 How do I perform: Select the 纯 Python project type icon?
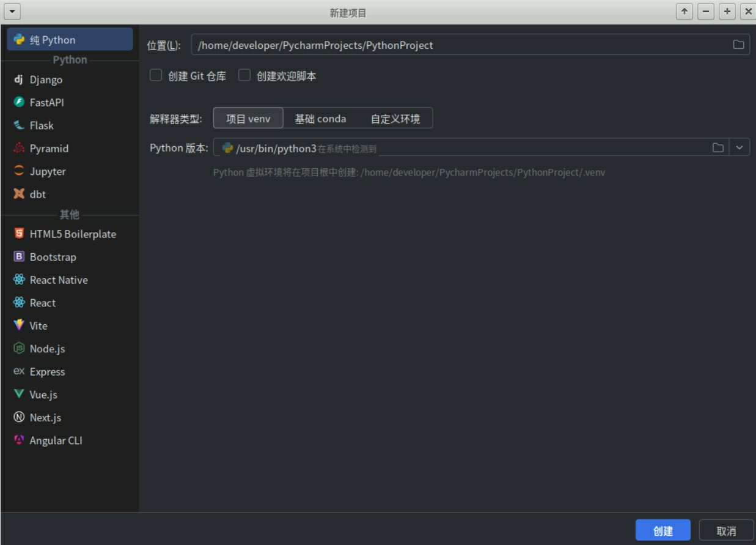pyautogui.click(x=19, y=40)
